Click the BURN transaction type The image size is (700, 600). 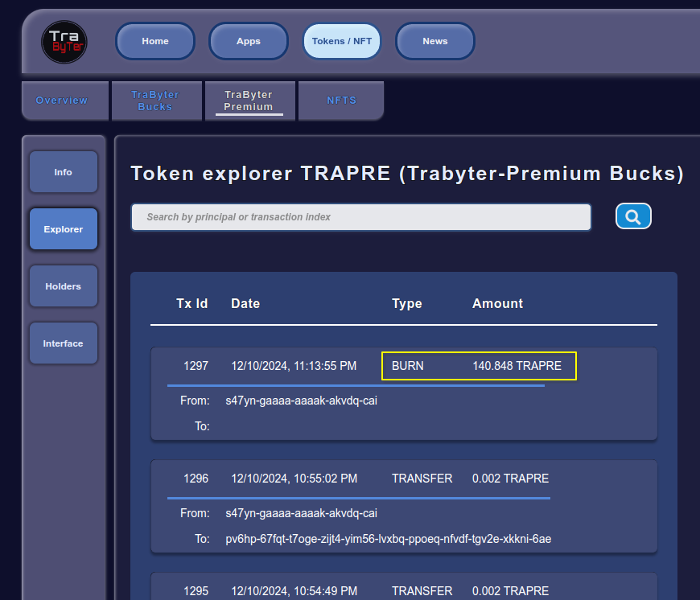tap(408, 366)
